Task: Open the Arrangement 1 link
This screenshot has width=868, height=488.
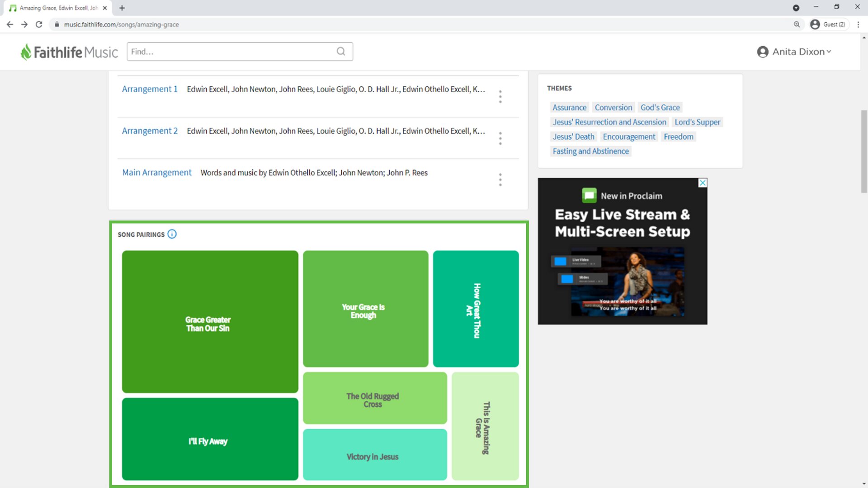Action: [x=150, y=89]
